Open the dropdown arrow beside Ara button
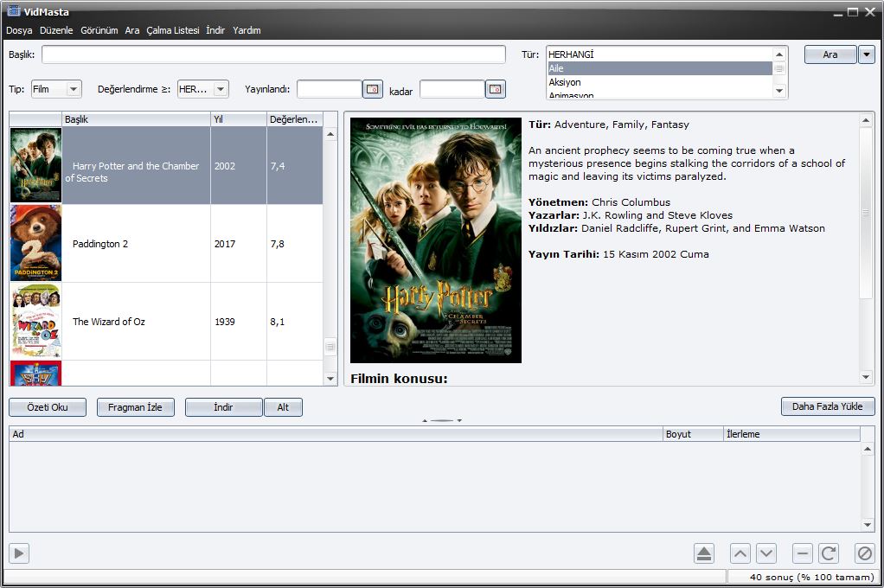Screen dimensions: 884x588 point(867,54)
